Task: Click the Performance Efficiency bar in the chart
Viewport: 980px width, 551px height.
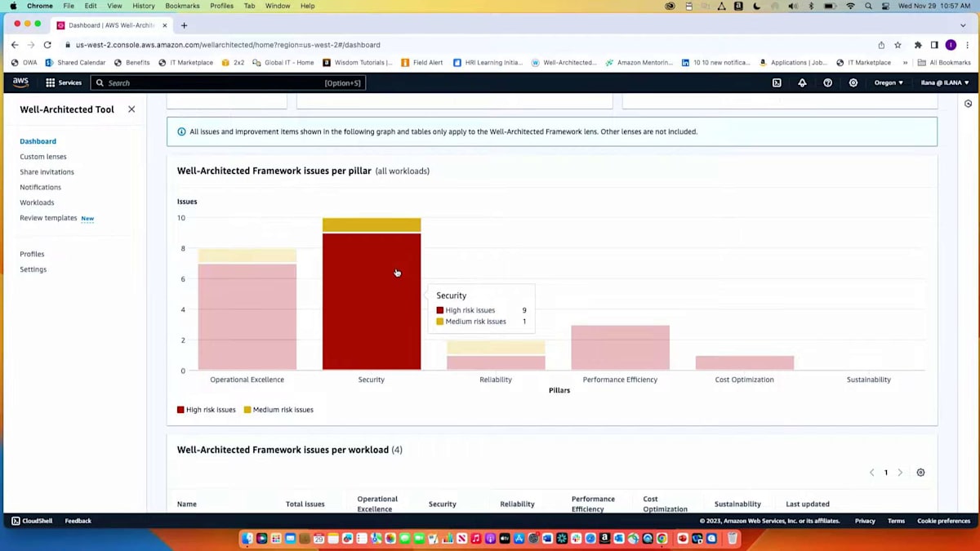Action: pyautogui.click(x=620, y=348)
